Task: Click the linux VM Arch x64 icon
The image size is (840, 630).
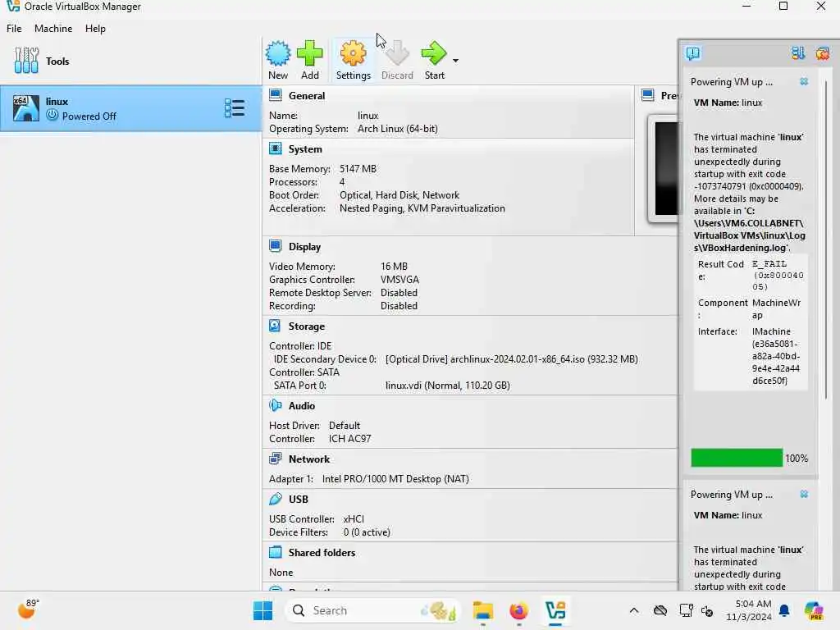Action: 25,108
